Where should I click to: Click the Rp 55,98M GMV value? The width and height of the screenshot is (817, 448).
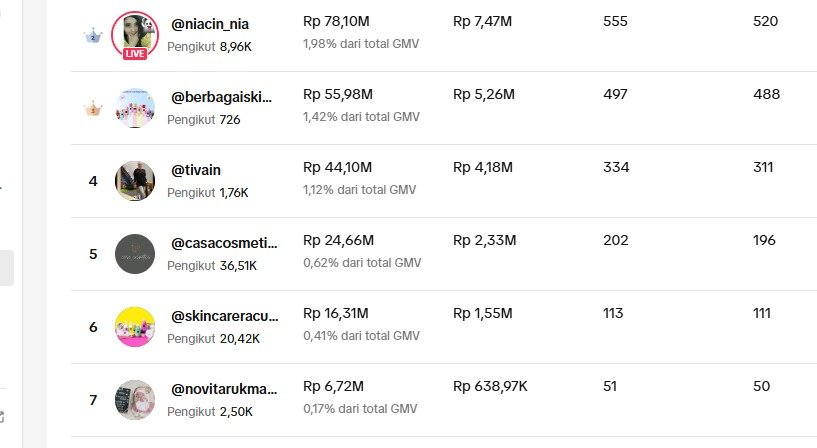coord(338,94)
